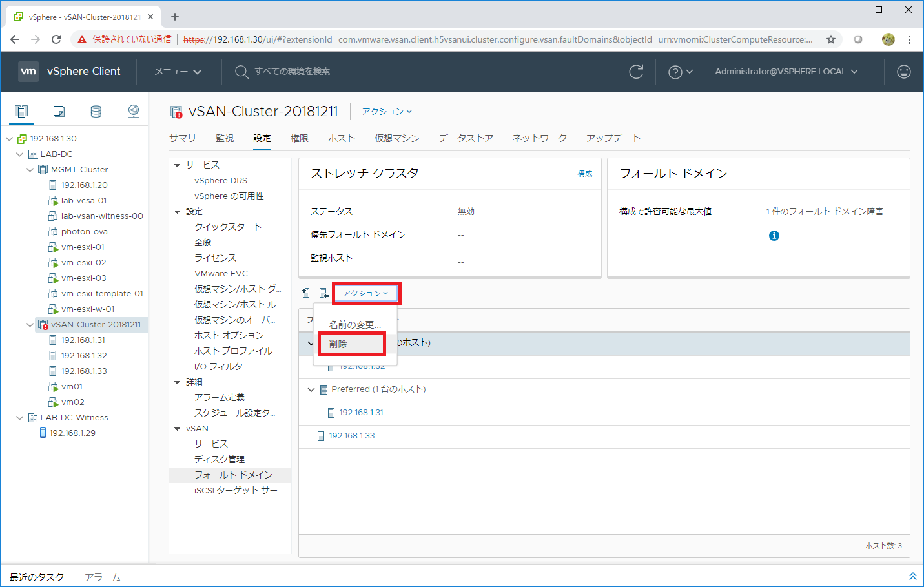This screenshot has height=587, width=924.
Task: Switch to the 仮想マシン tab
Action: click(x=397, y=138)
